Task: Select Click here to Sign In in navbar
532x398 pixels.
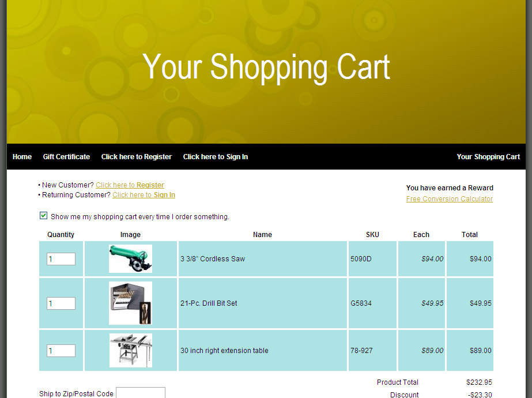Action: click(216, 157)
